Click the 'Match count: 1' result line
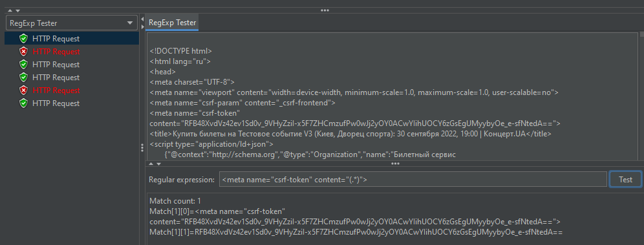 click(175, 201)
